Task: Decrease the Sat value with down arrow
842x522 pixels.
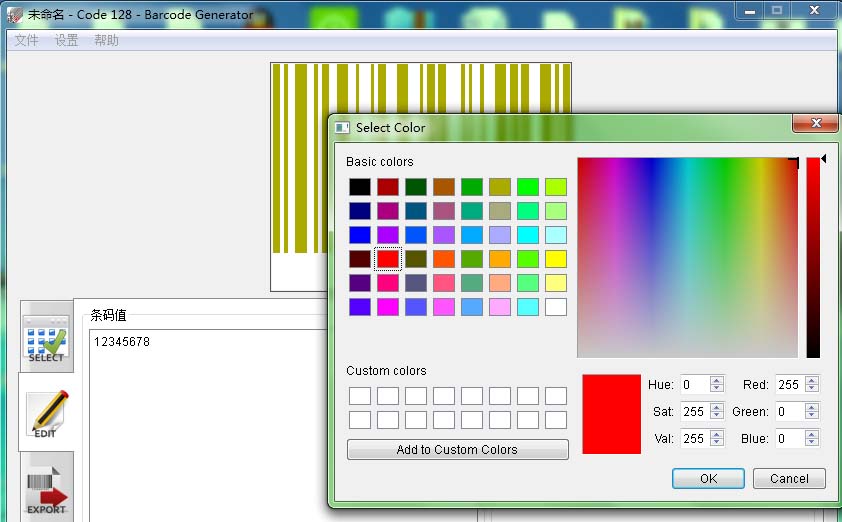Action: (x=716, y=416)
